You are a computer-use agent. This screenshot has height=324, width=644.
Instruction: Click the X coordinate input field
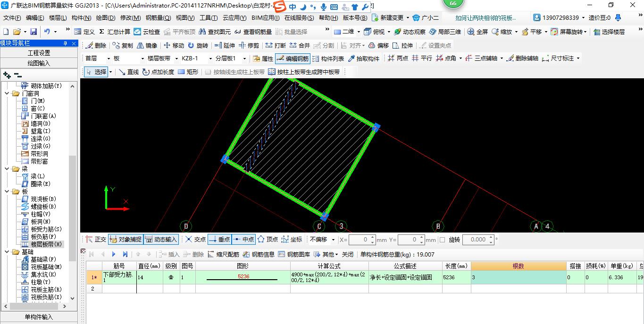pos(361,240)
